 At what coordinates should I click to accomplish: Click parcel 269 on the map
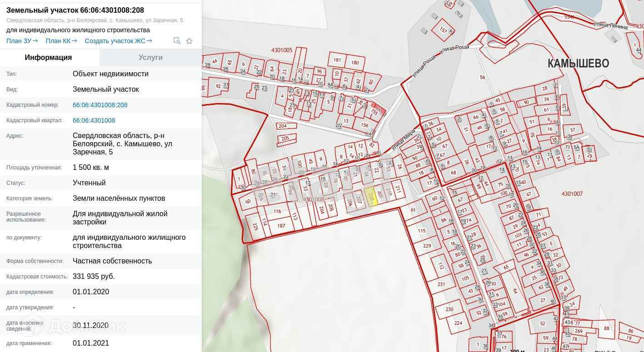click(x=579, y=331)
